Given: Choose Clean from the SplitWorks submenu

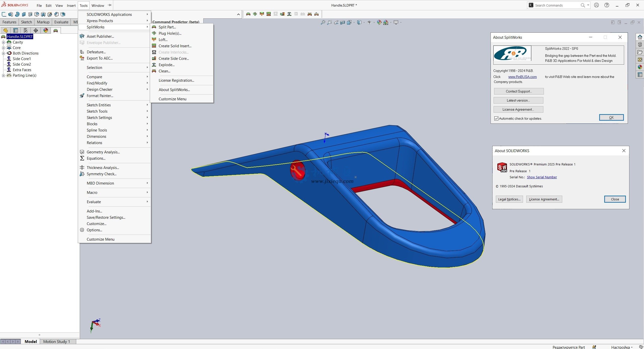Looking at the screenshot, I should tap(164, 71).
